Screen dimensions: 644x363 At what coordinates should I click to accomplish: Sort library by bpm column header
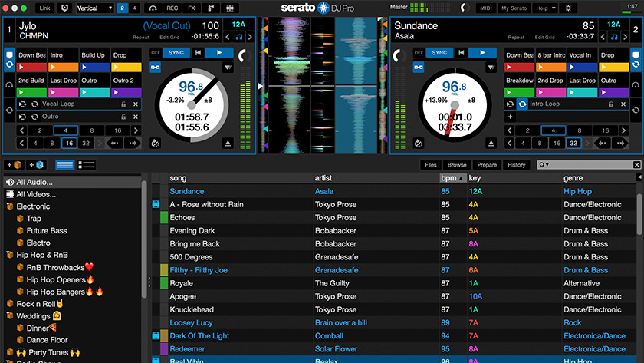click(453, 178)
